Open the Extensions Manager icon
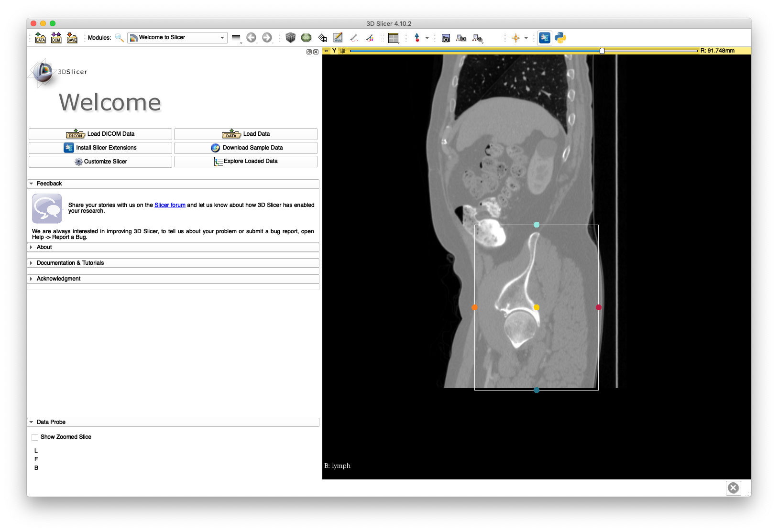 [544, 38]
